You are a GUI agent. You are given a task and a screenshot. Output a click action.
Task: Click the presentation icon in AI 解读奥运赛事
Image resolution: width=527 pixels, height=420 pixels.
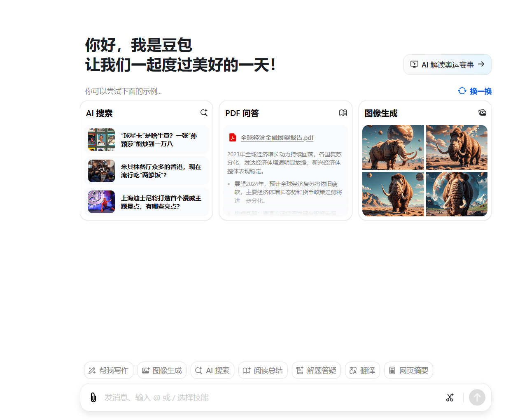point(414,65)
